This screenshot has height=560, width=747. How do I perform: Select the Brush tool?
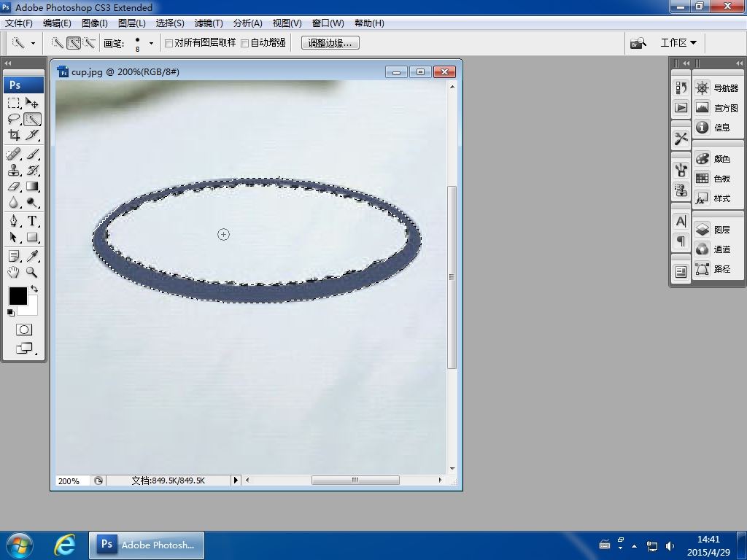(32, 154)
